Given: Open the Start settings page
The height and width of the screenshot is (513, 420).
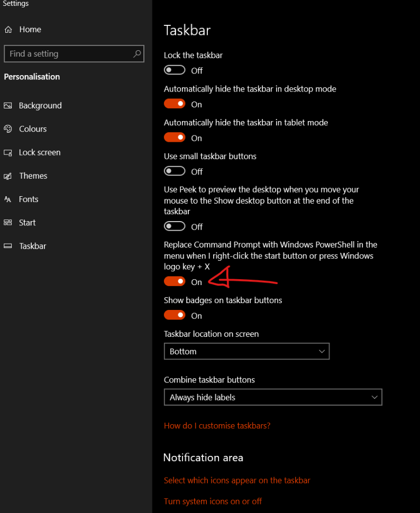Looking at the screenshot, I should tap(27, 223).
